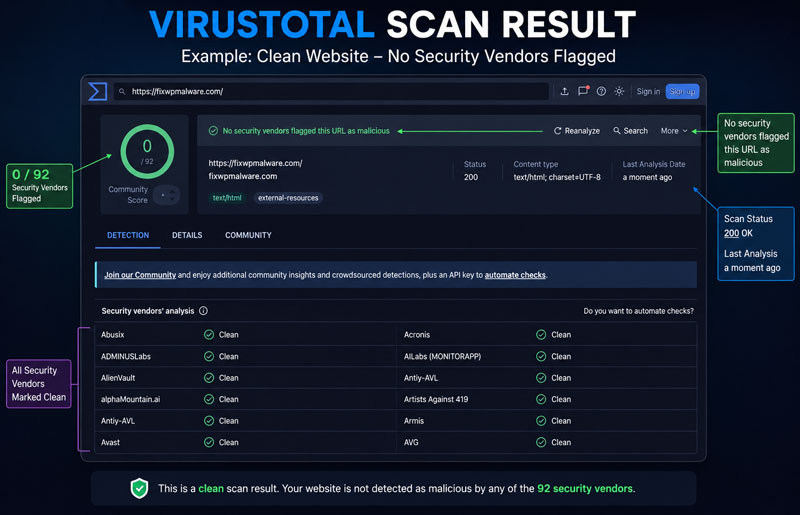This screenshot has width=800, height=515.
Task: Select the Acronis vendor name
Action: point(417,335)
